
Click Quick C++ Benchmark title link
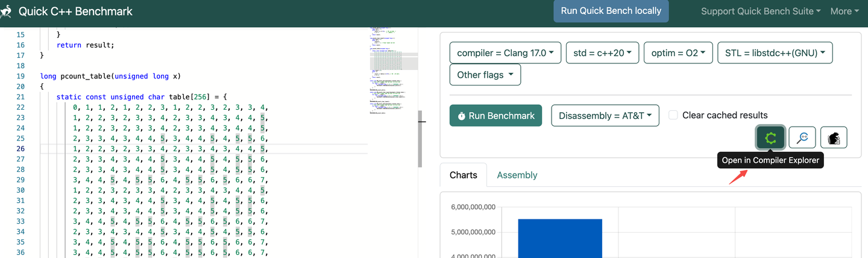pos(75,11)
